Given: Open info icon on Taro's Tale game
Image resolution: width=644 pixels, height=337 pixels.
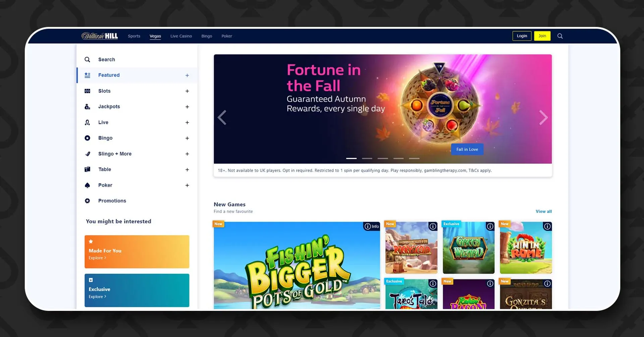Looking at the screenshot, I should [433, 284].
